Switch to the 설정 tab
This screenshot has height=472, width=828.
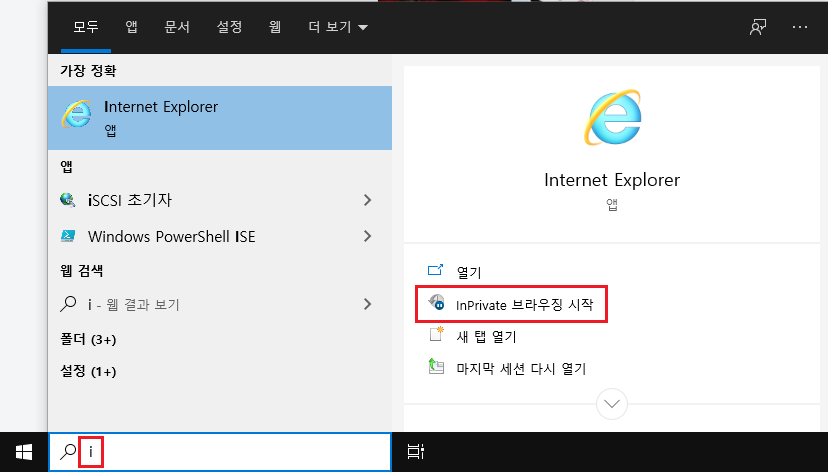pos(229,27)
